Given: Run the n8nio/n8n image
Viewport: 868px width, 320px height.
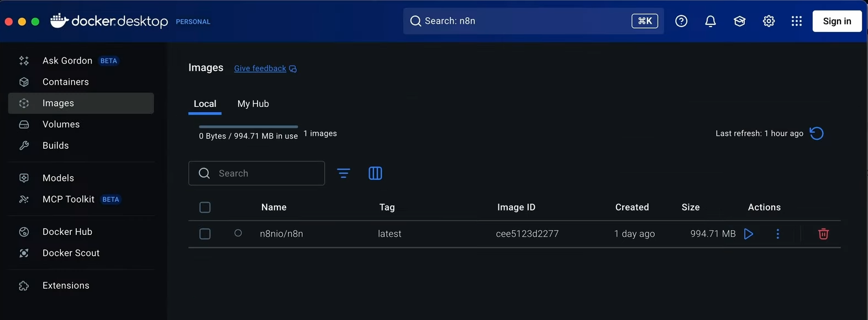Looking at the screenshot, I should coord(749,234).
